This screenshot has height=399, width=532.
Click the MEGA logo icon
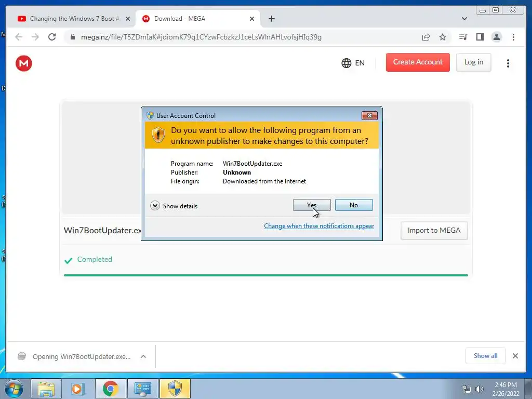point(24,63)
